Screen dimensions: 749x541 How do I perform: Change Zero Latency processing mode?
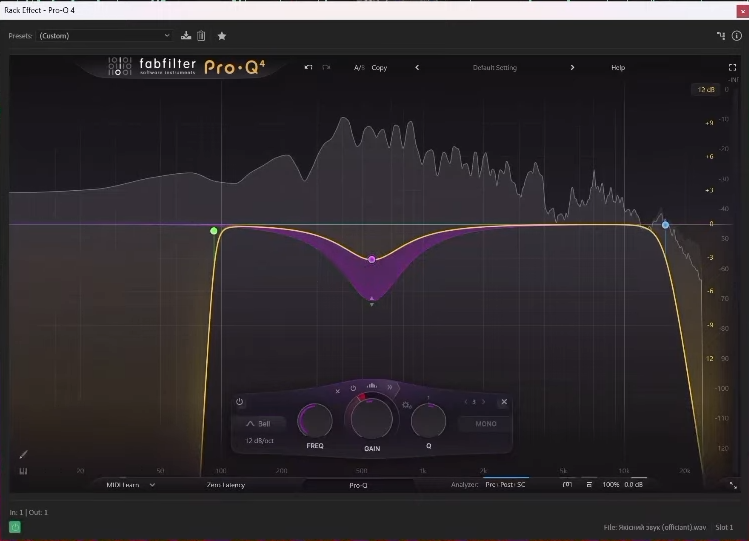(225, 485)
